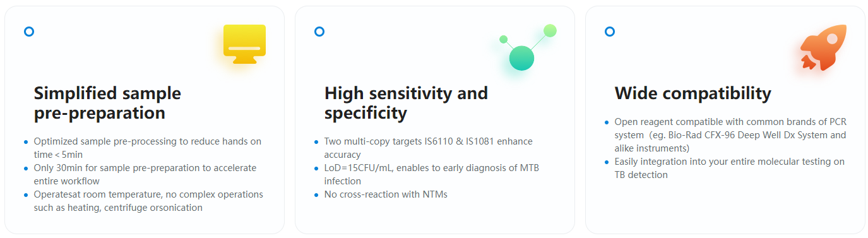Select the 'High sensitivity and specificity' heading
Viewport: 868px width, 238px height.
point(406,103)
